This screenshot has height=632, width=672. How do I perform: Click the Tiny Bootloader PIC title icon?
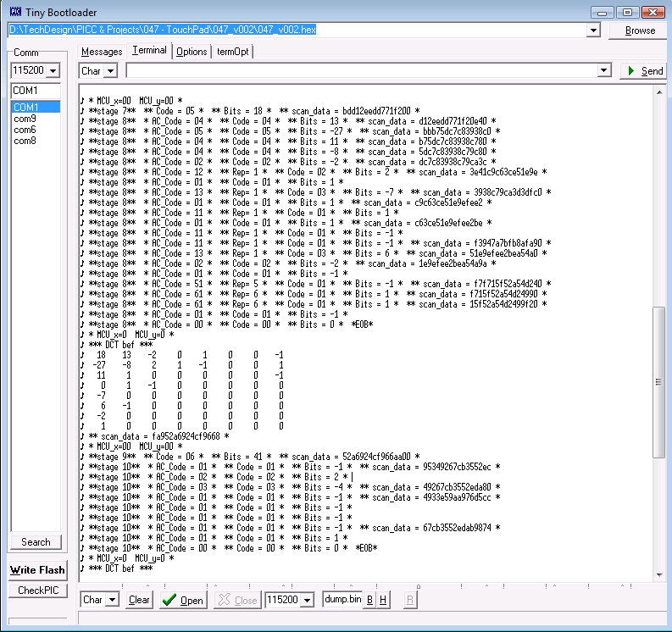15,12
